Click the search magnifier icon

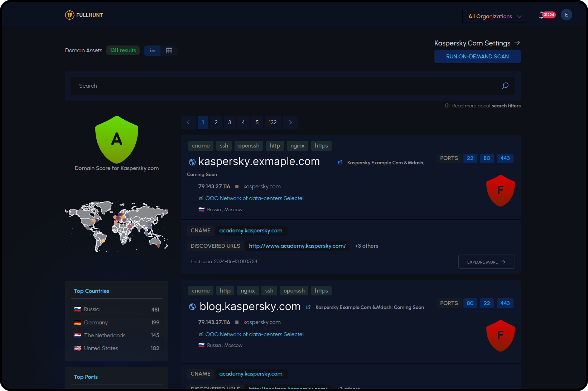tap(505, 86)
